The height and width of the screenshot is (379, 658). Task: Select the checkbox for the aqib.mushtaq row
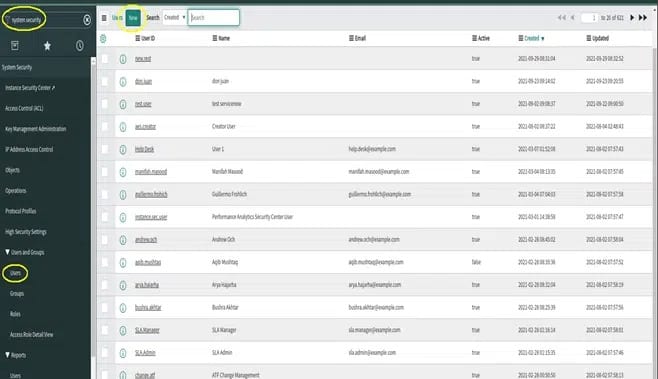(105, 263)
